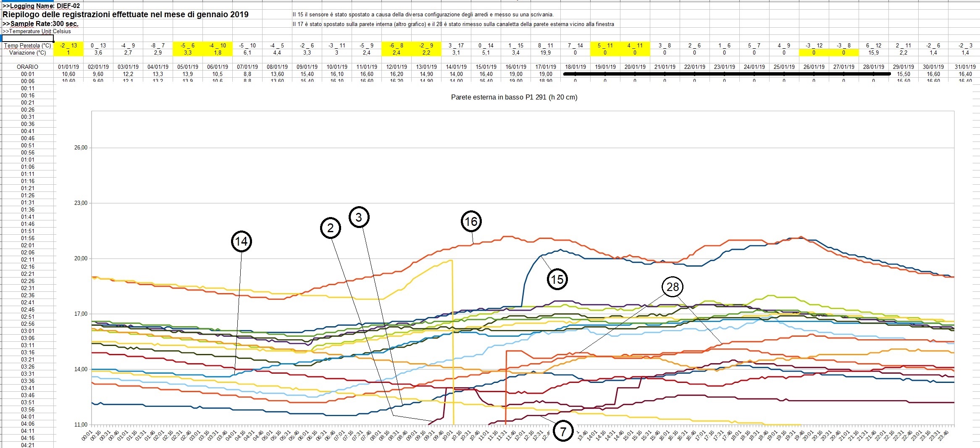Click the circled 14 callout label
The image size is (980, 448).
241,241
